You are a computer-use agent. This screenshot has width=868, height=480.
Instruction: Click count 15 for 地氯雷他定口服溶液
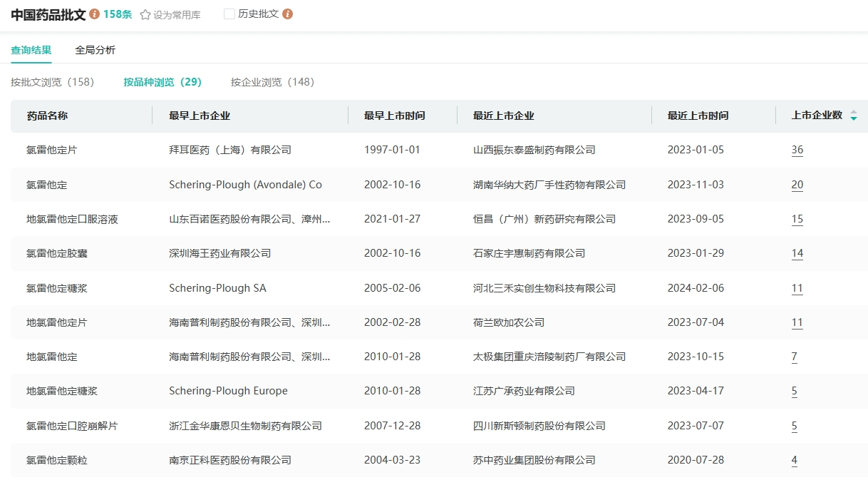tap(797, 219)
